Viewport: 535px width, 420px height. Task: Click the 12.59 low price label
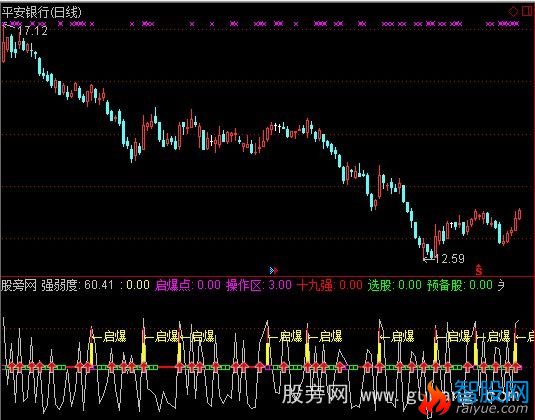[x=450, y=258]
